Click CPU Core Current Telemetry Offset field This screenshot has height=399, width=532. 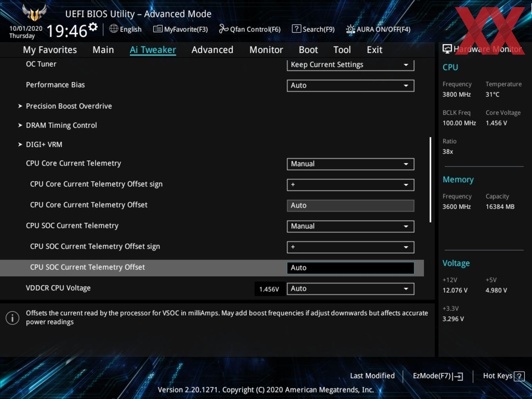click(x=350, y=205)
